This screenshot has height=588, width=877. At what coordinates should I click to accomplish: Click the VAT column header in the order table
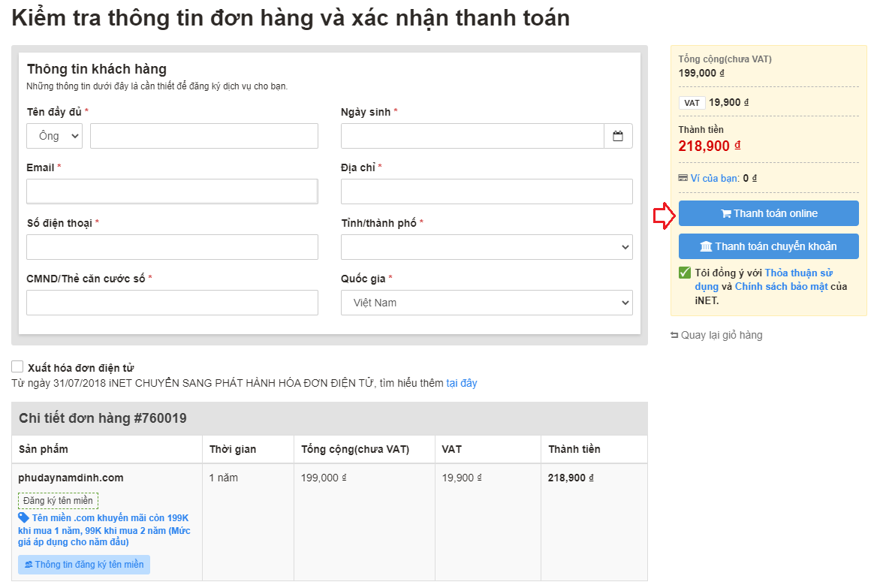click(452, 449)
